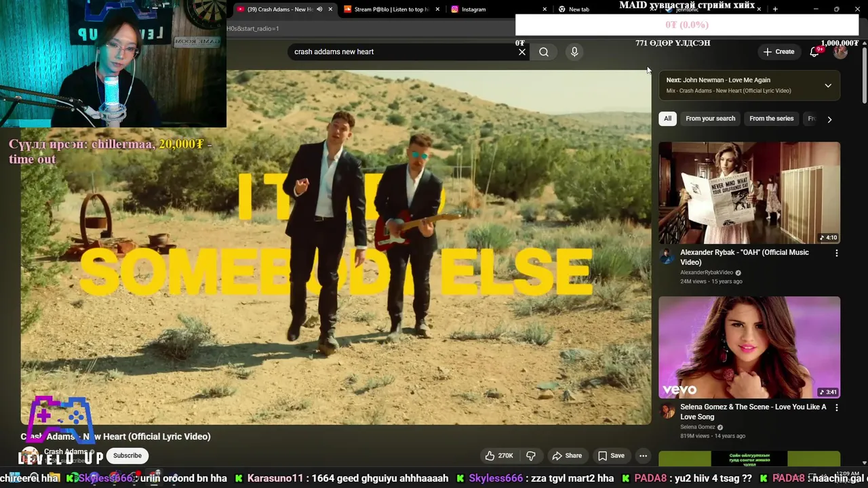Select the From the series chip
Image resolution: width=868 pixels, height=488 pixels.
point(771,119)
